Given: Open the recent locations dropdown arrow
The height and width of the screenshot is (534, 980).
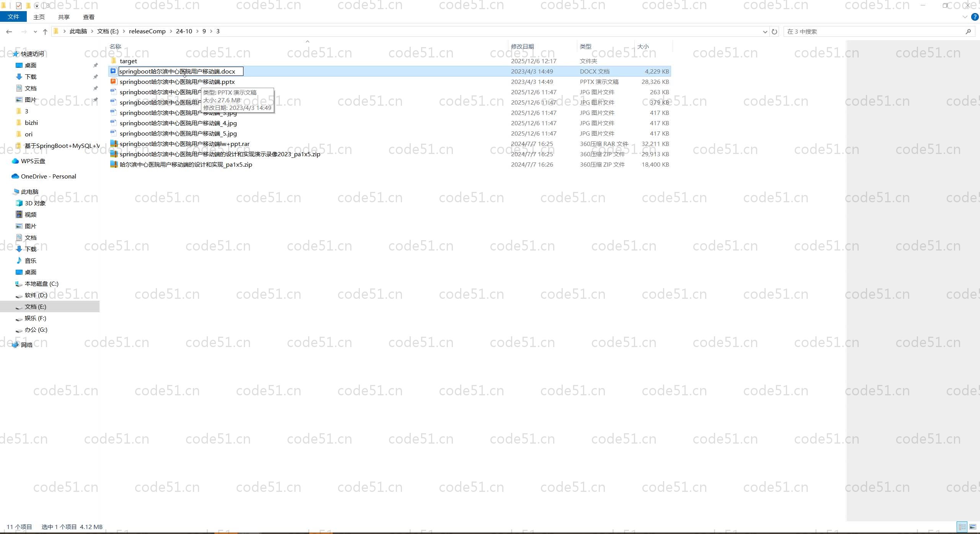Looking at the screenshot, I should point(35,32).
